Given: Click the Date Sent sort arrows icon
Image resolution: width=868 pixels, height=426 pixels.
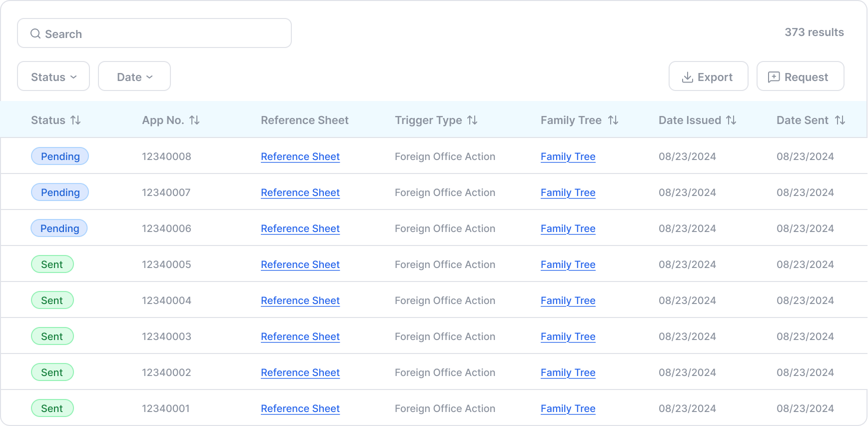Looking at the screenshot, I should (x=840, y=120).
